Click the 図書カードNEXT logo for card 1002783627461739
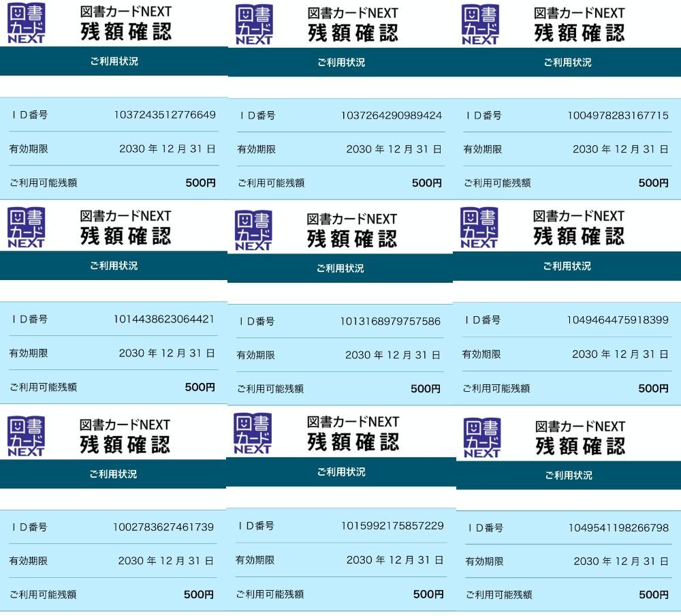 coord(26,436)
